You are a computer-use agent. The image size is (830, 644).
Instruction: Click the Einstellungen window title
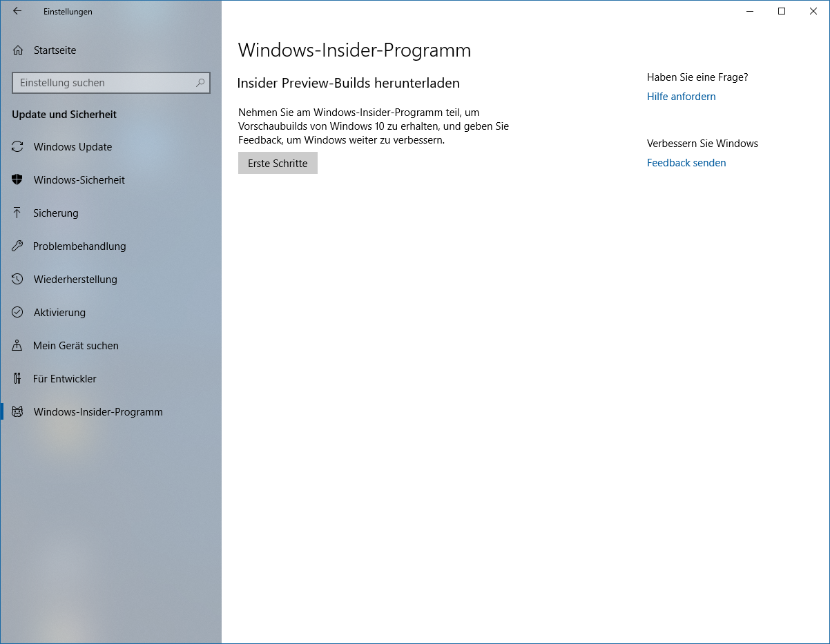68,12
